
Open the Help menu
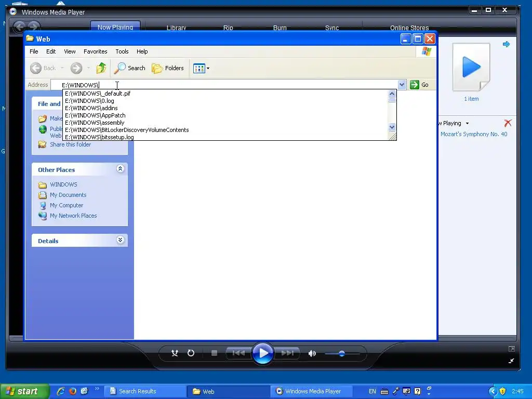pyautogui.click(x=142, y=51)
